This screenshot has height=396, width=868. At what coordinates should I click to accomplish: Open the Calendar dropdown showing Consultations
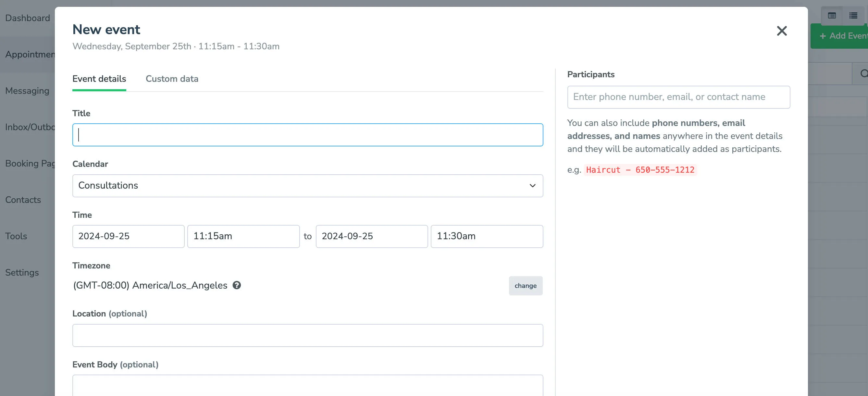(x=307, y=186)
